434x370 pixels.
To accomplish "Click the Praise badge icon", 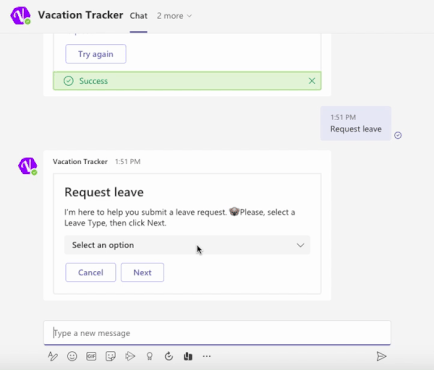I will (x=150, y=356).
